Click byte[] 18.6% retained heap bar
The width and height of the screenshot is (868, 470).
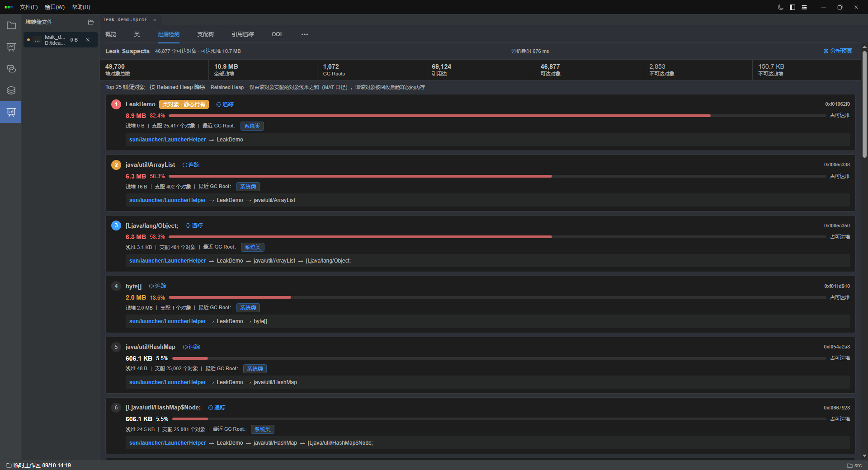click(497, 297)
